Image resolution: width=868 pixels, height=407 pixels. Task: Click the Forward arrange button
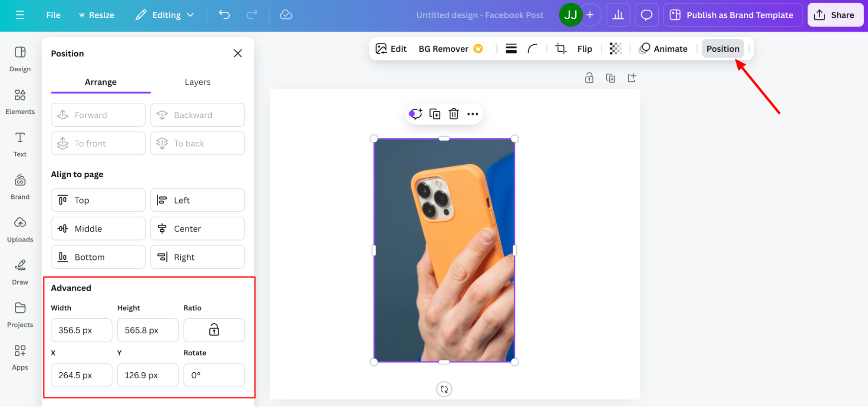coord(98,115)
